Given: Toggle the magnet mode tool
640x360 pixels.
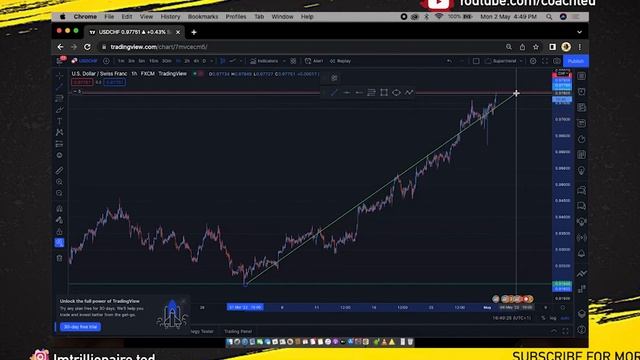Looking at the screenshot, I should pos(60,209).
